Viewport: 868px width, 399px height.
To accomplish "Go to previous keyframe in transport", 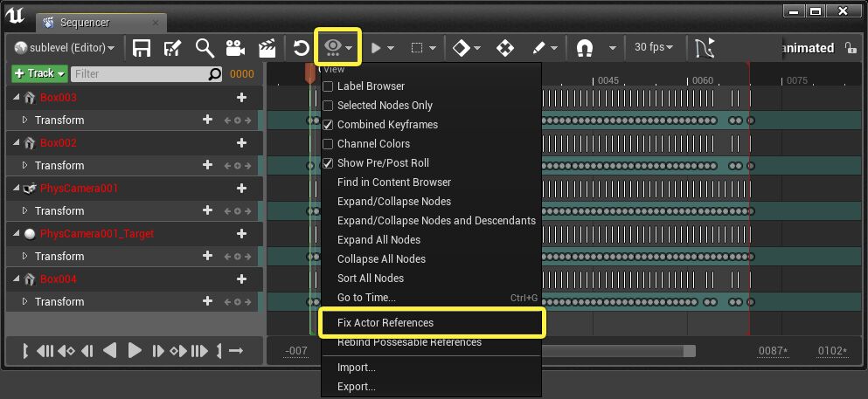I will (x=66, y=351).
